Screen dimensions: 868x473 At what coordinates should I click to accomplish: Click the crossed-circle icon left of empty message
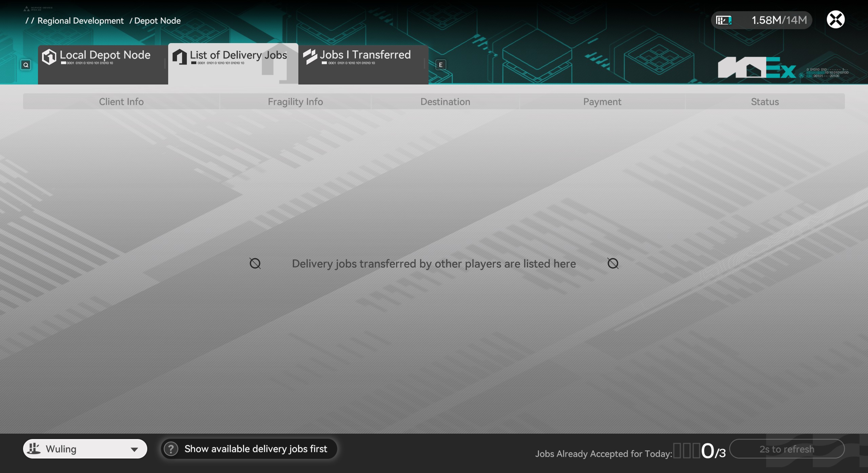point(255,263)
